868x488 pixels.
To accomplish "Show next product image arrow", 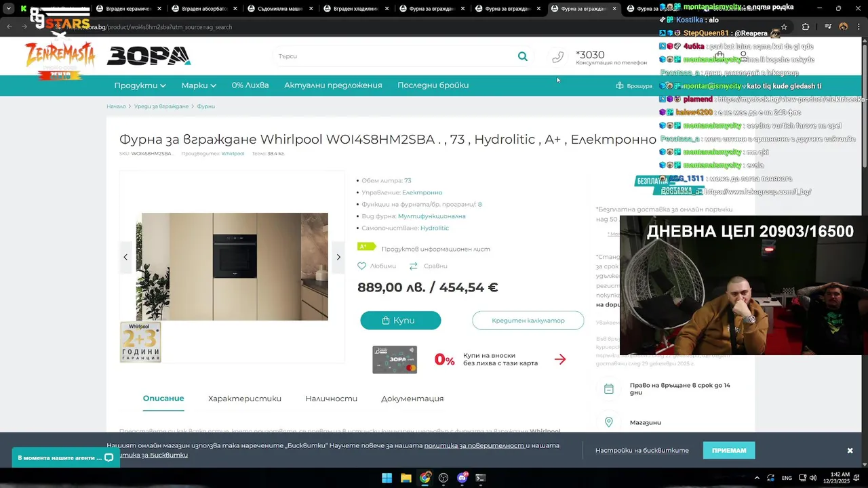I will click(x=338, y=257).
